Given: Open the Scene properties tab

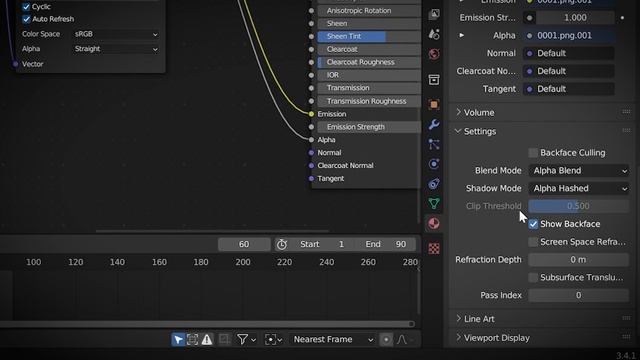Looking at the screenshot, I should click(434, 34).
